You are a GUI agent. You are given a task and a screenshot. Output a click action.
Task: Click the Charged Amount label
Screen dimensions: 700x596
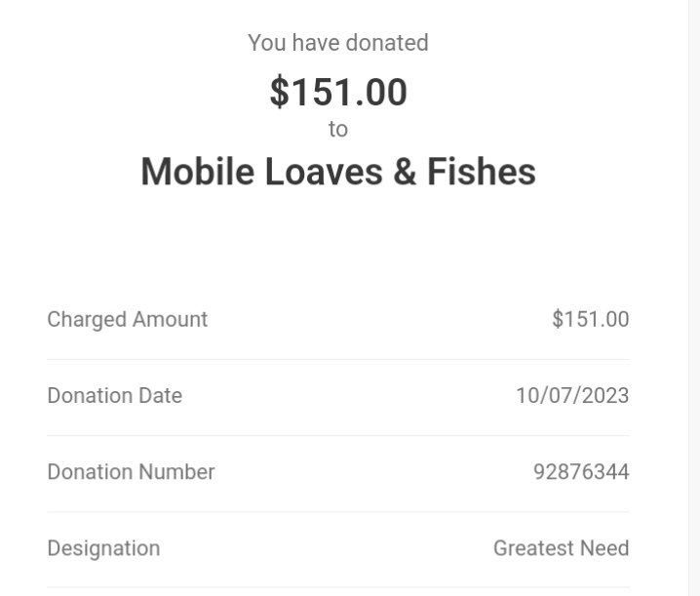point(128,320)
